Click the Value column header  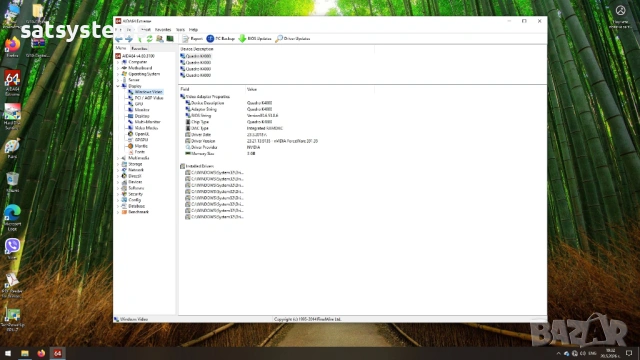pos(310,89)
